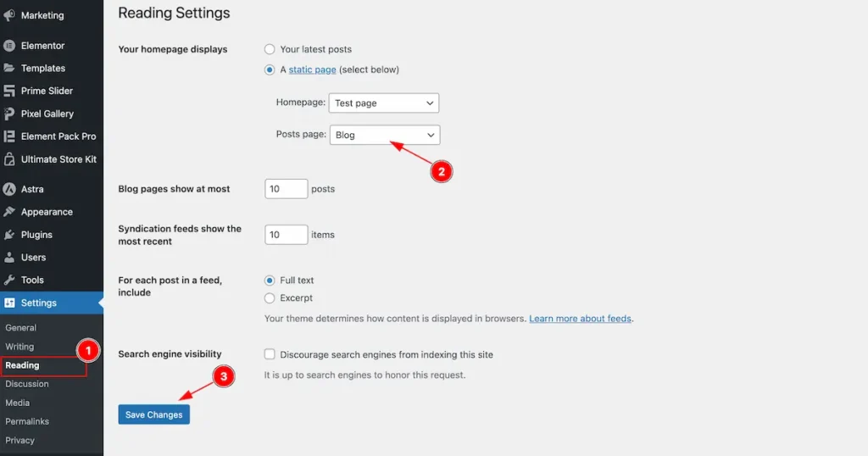Open Elementor via its sidebar icon

click(x=9, y=46)
